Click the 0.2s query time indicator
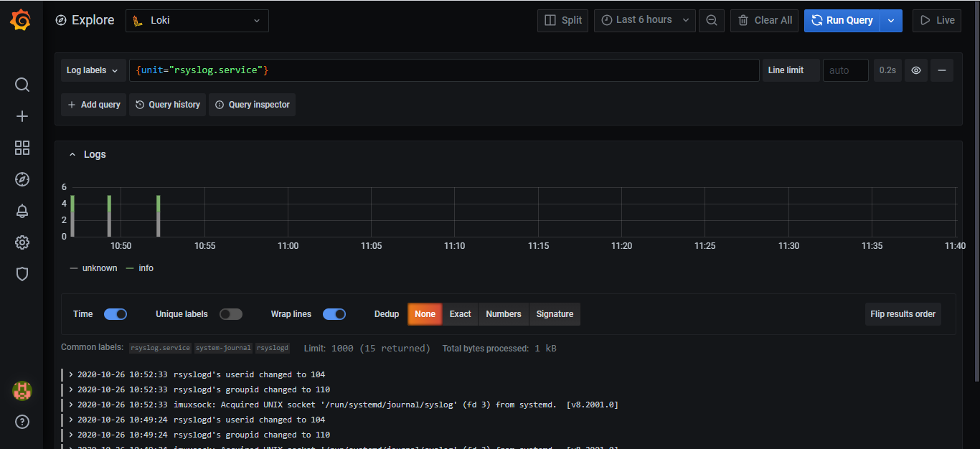980x449 pixels. [x=887, y=70]
